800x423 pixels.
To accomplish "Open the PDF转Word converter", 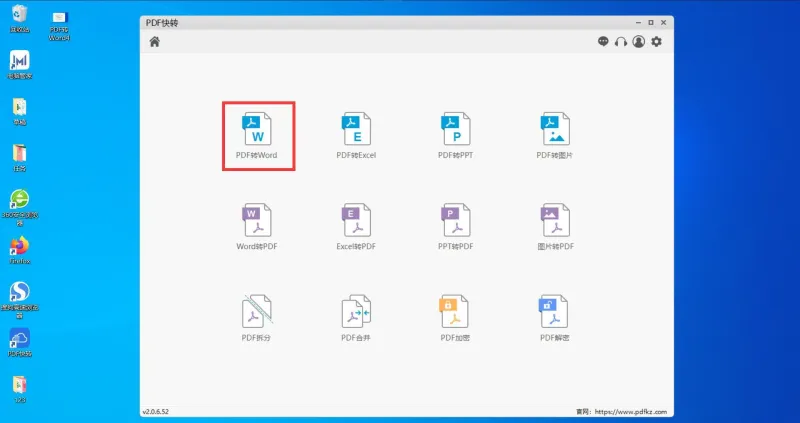I will (257, 136).
